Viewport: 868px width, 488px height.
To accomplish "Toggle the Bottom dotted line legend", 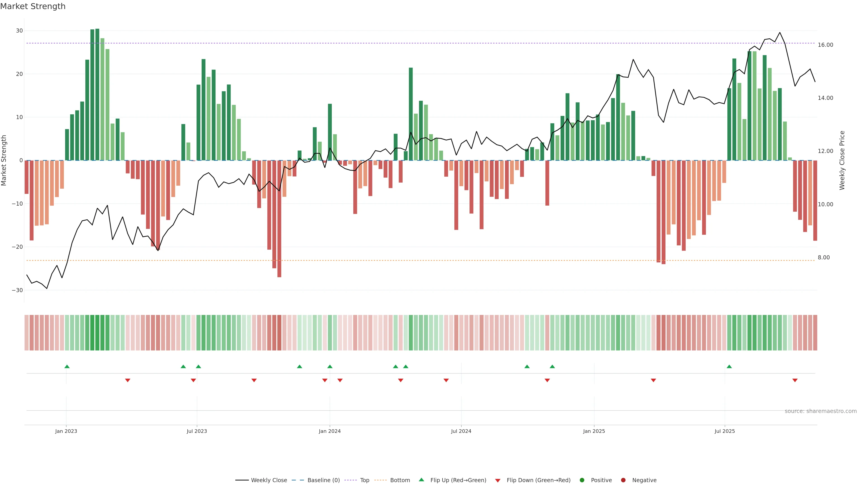I will coord(380,480).
